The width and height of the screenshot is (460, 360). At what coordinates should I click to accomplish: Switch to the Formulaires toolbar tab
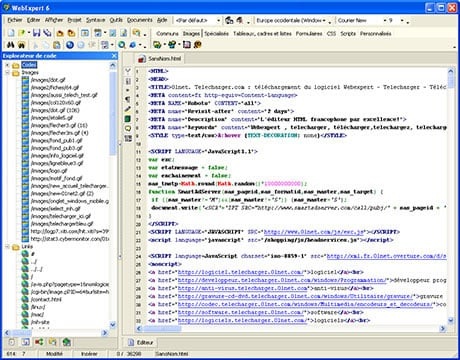[309, 33]
